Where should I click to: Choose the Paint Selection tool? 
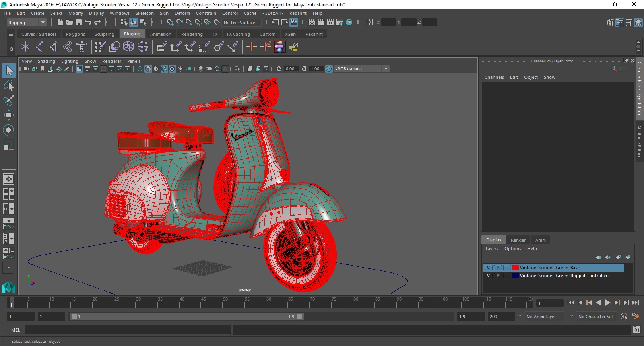click(9, 100)
